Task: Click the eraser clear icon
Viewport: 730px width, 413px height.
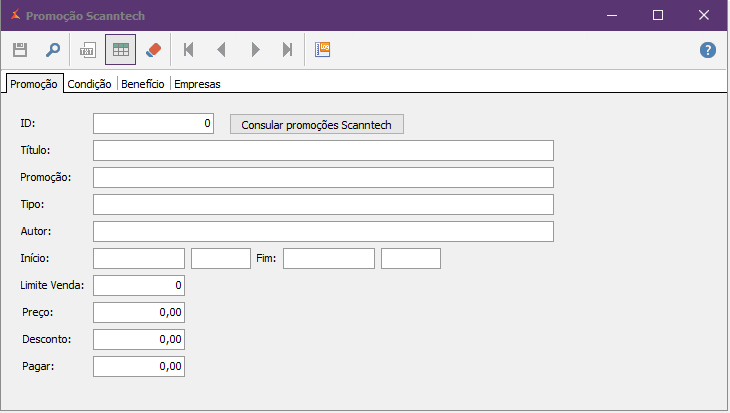Action: coord(153,49)
